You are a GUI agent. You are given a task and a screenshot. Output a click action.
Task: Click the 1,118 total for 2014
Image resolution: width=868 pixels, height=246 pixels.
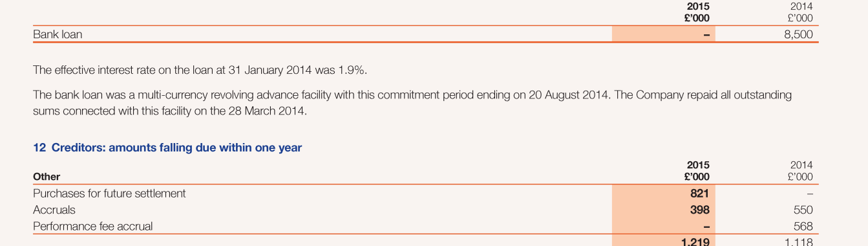point(799,241)
